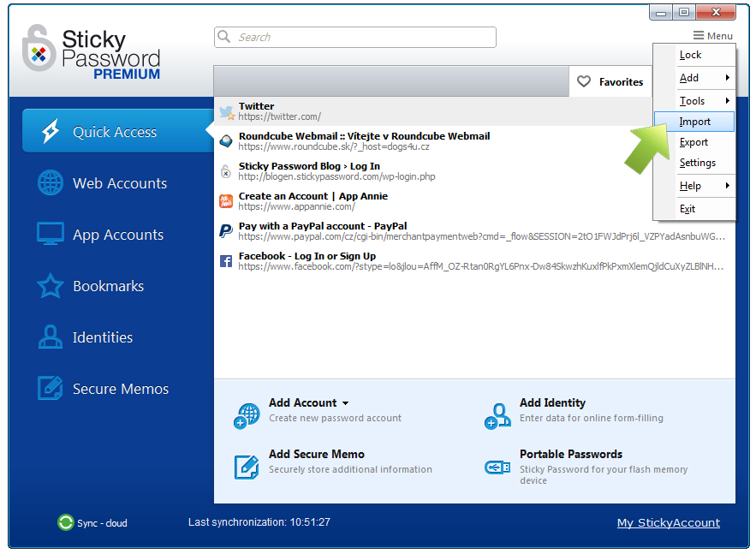Screen dimensions: 756x560
Task: Open Settings from the menu
Action: 694,163
